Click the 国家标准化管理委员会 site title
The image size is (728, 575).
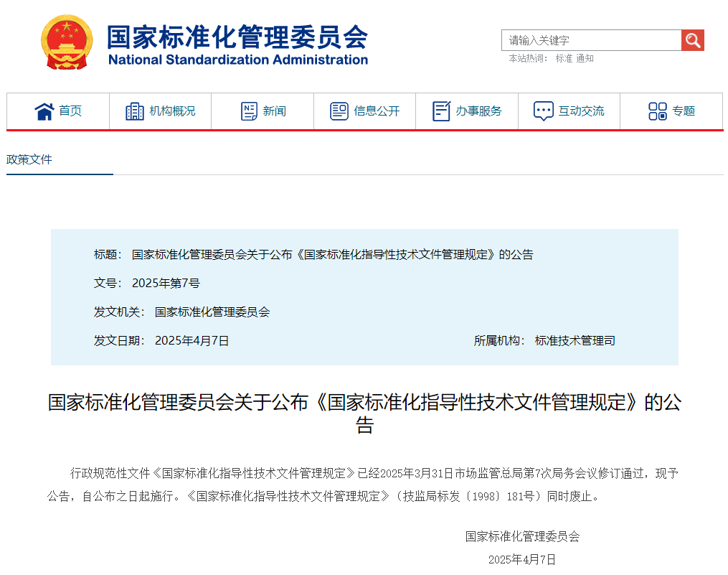tap(237, 37)
